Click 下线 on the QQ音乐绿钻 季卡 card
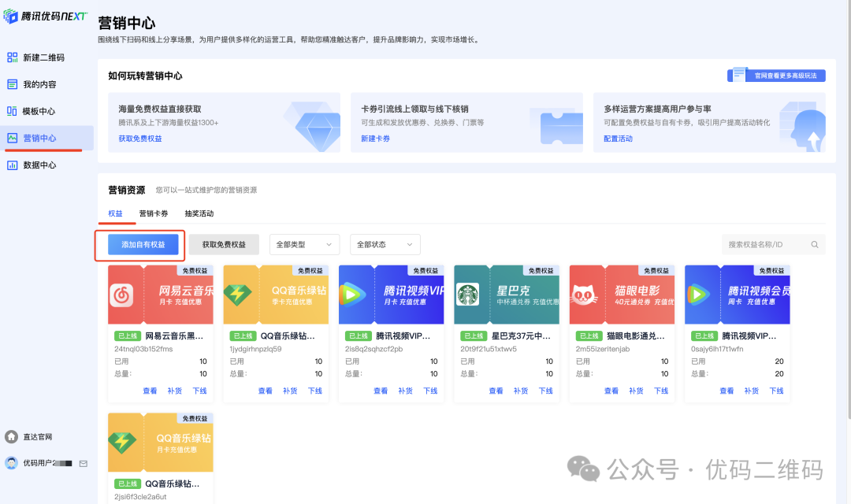The image size is (851, 504). tap(315, 391)
